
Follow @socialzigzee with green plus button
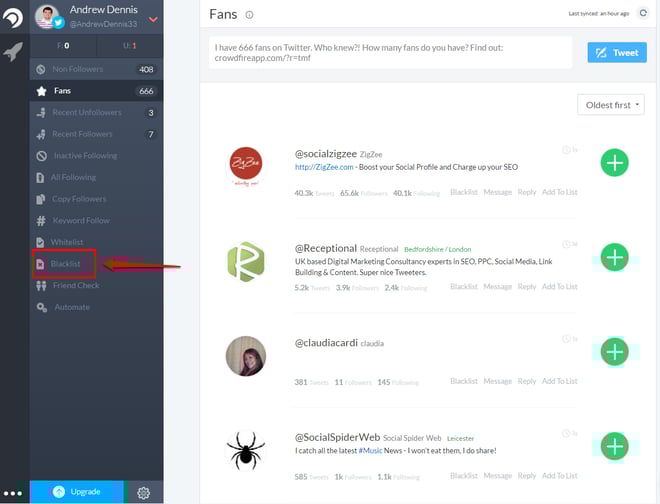tap(615, 163)
